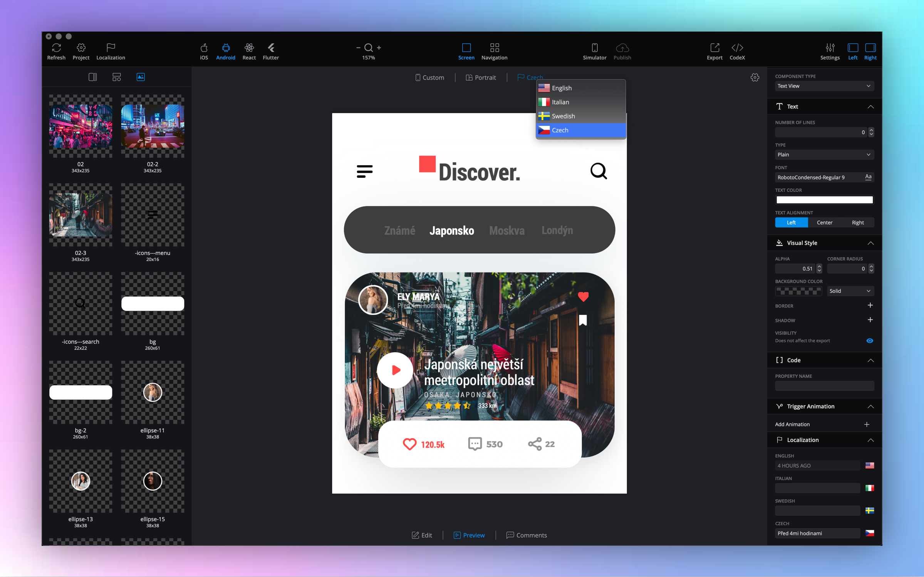Click the Edit mode button

pyautogui.click(x=422, y=535)
